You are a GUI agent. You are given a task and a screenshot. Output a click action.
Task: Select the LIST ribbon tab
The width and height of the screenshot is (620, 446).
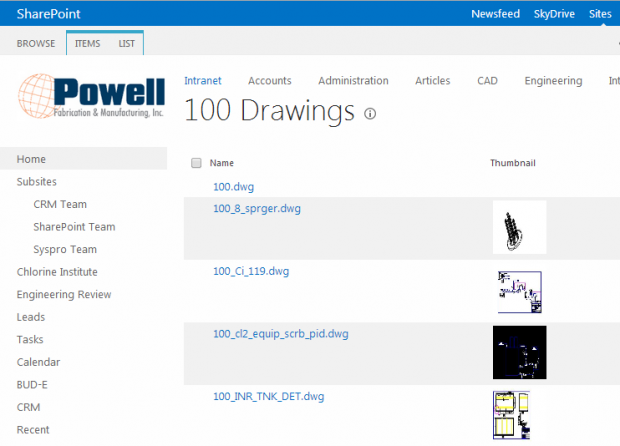(126, 44)
